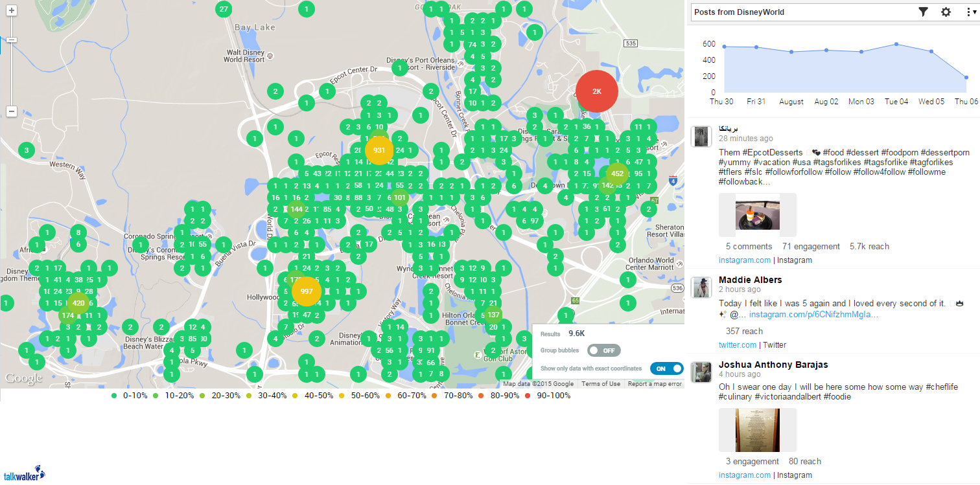Click the Thu 06 chart data point
The width and height of the screenshot is (980, 485).
[x=966, y=77]
